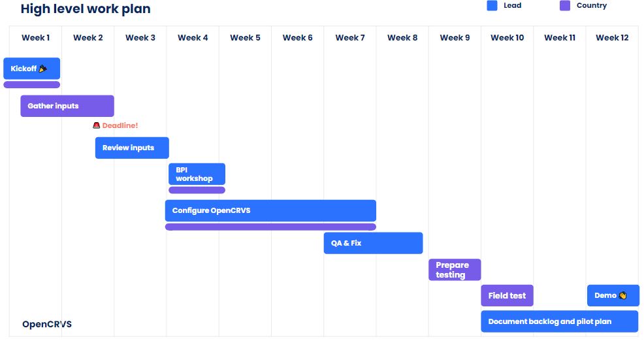Click the party popper emoji on Kickoff

pyautogui.click(x=43, y=69)
